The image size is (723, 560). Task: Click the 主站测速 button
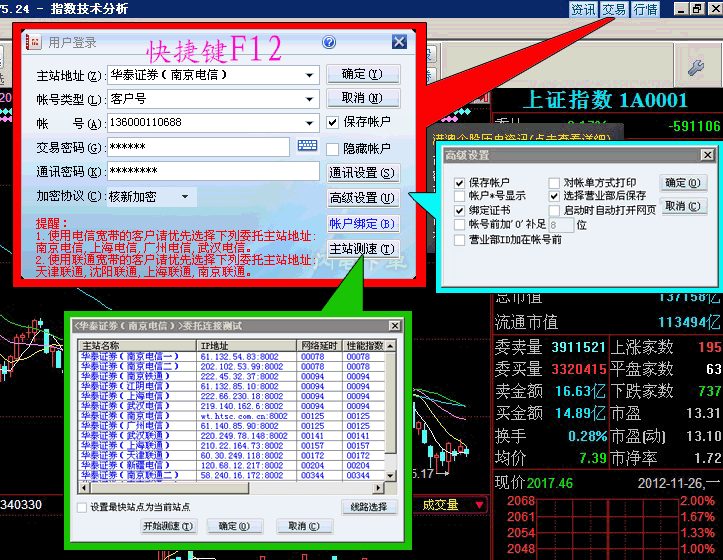click(362, 249)
